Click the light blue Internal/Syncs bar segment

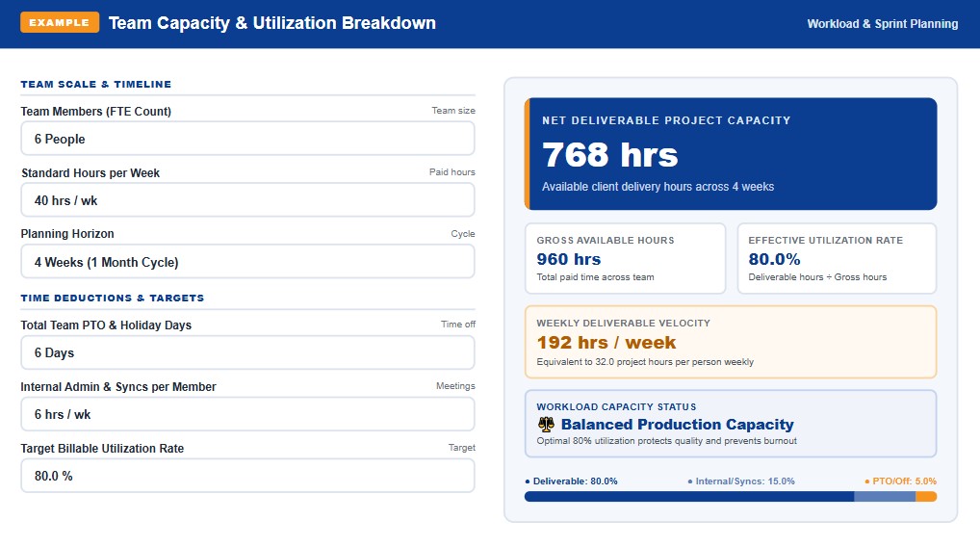[885, 497]
